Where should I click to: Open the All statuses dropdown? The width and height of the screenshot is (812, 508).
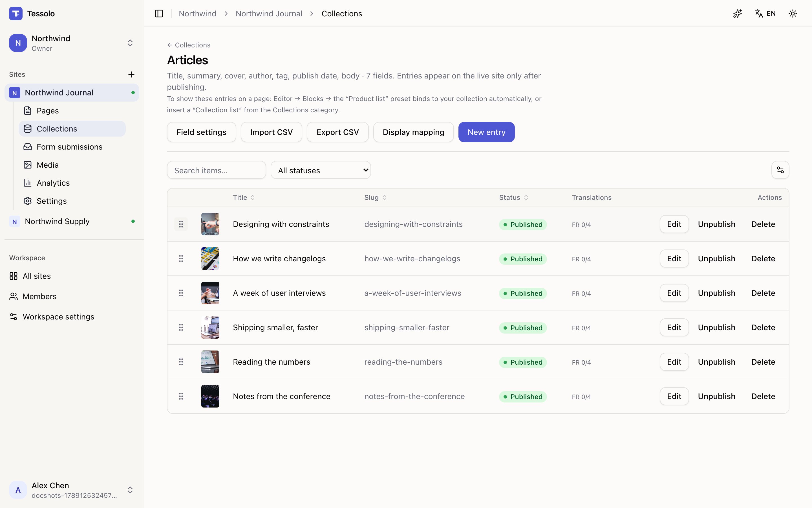321,170
